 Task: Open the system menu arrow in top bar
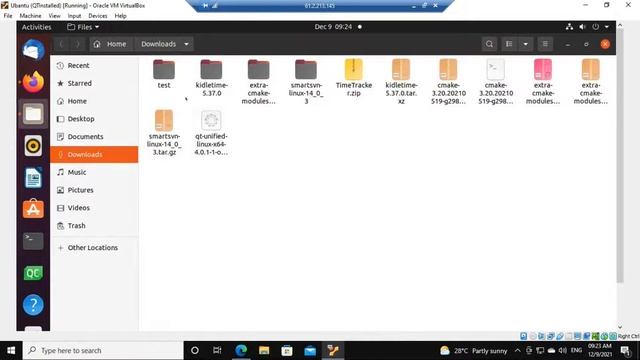(x=607, y=27)
